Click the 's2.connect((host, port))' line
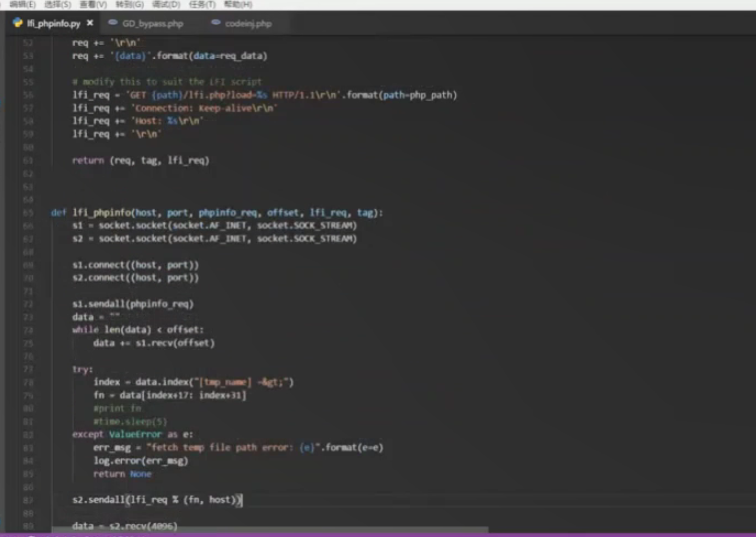756x537 pixels. 136,277
